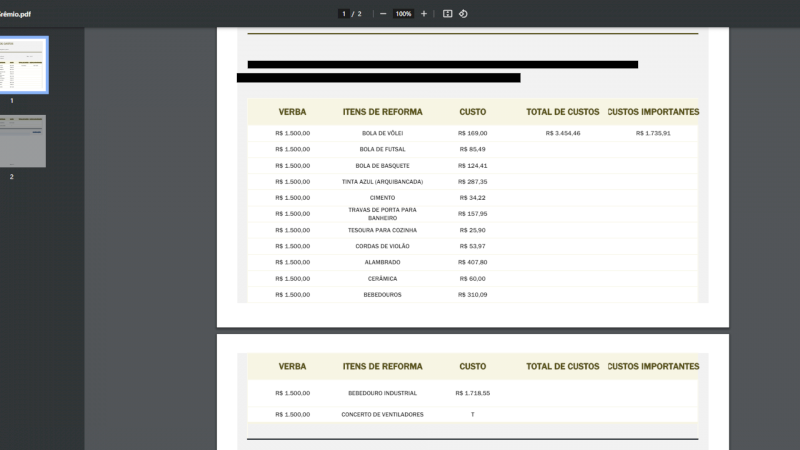This screenshot has width=800, height=450.
Task: Click the 100% zoom level field
Action: [403, 14]
